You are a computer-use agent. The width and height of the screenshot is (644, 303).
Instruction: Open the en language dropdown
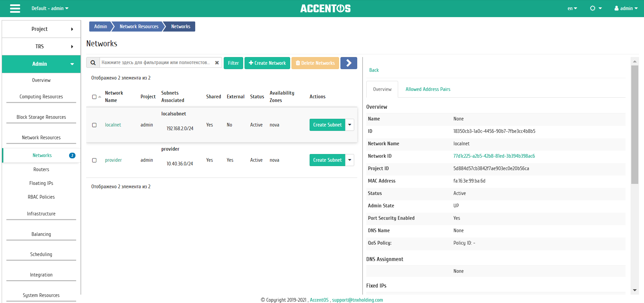572,8
